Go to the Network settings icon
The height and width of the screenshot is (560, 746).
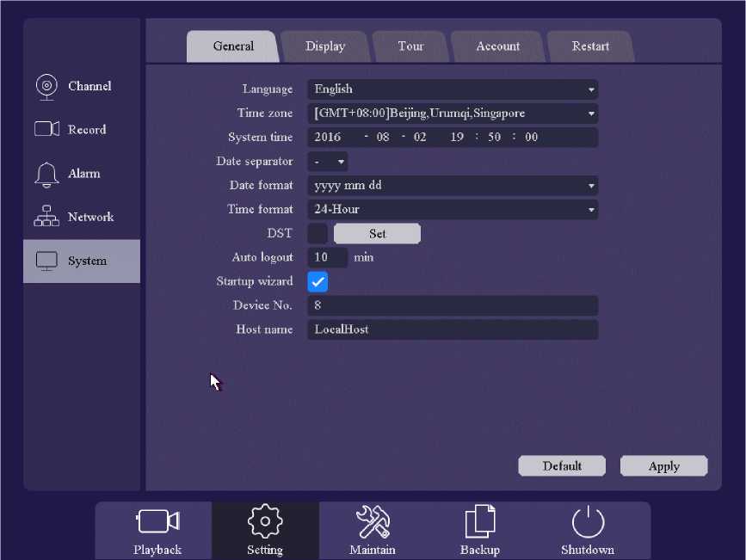46,217
